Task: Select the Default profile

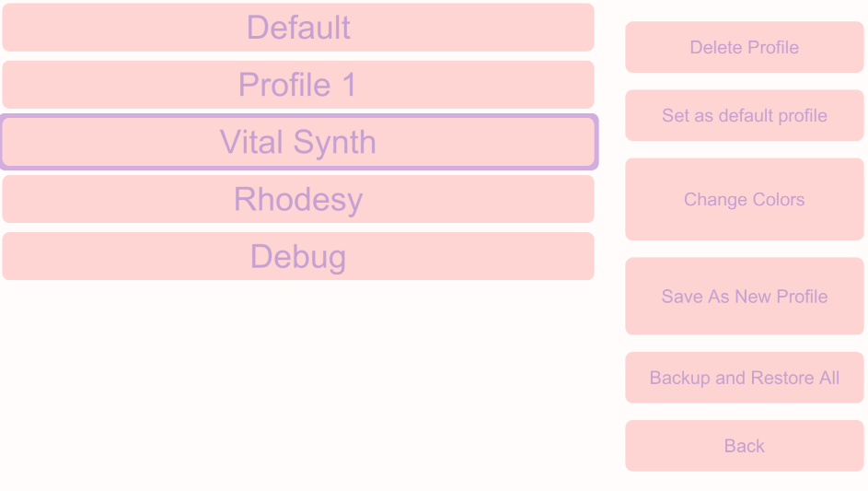Action: [298, 28]
